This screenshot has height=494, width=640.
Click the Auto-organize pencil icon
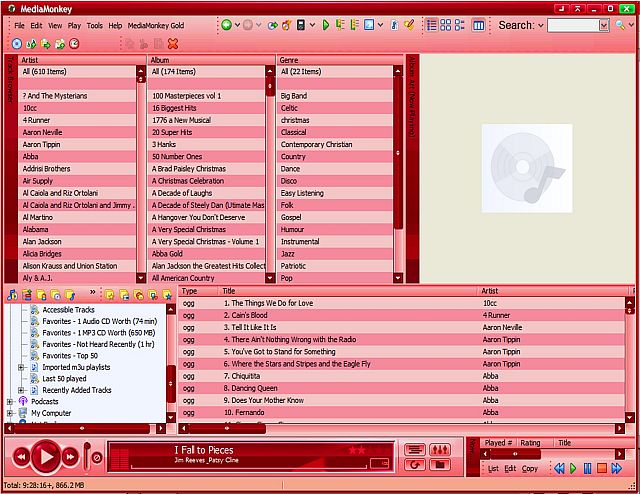pyautogui.click(x=409, y=25)
